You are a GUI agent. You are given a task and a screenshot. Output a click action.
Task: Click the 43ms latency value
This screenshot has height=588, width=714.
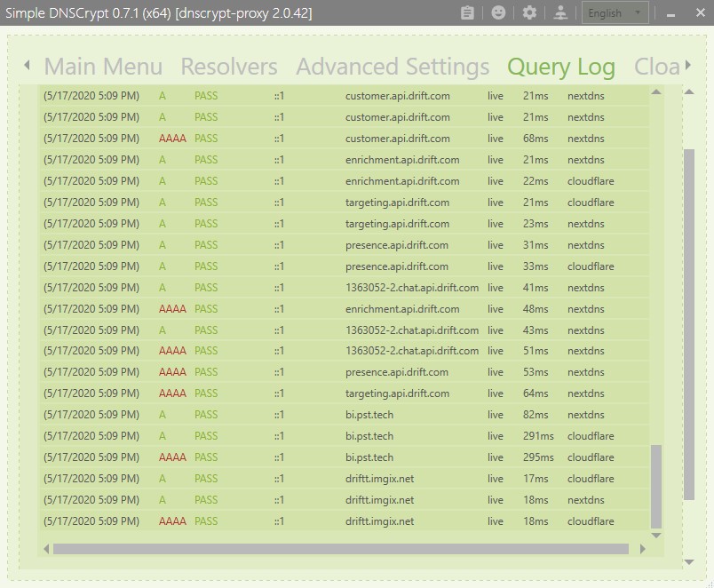tap(535, 330)
